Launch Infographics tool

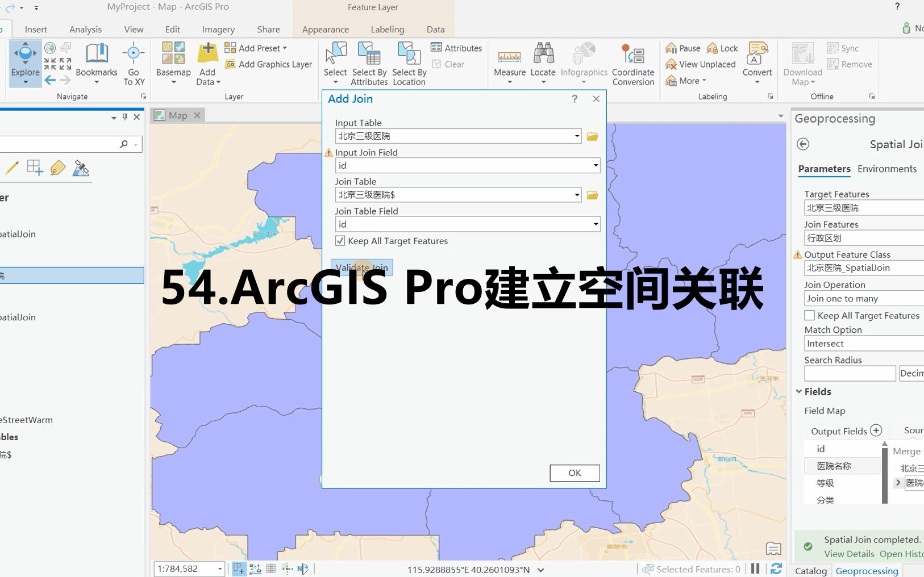pyautogui.click(x=584, y=62)
